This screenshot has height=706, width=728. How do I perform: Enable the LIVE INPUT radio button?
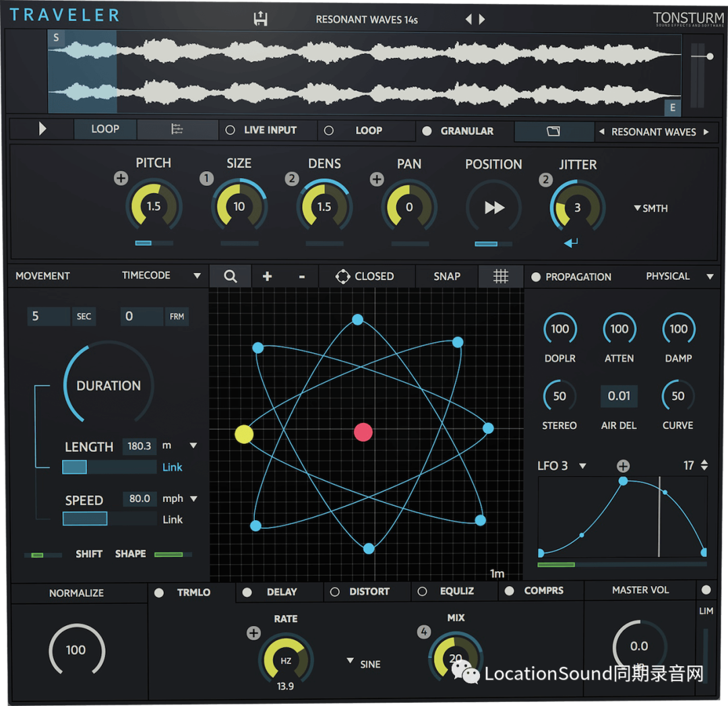(231, 130)
